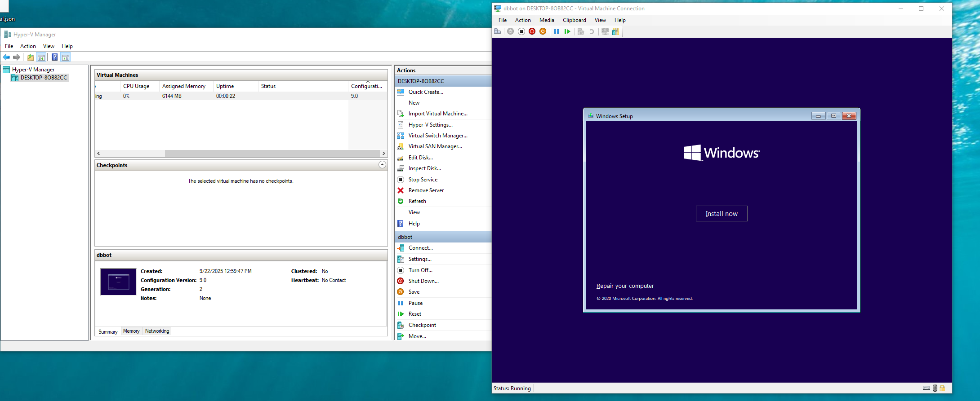
Task: Click the red Shut Down icon in VM toolbar
Action: [532, 31]
